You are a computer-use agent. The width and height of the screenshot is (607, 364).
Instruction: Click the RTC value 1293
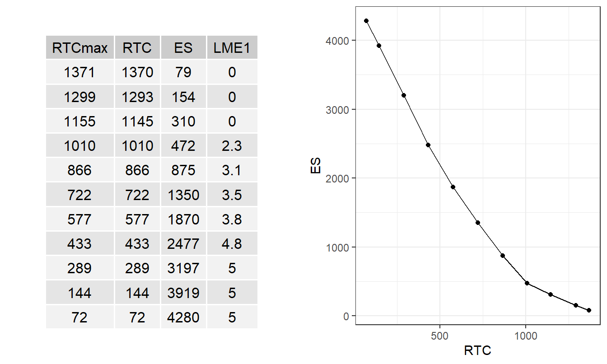pos(137,97)
